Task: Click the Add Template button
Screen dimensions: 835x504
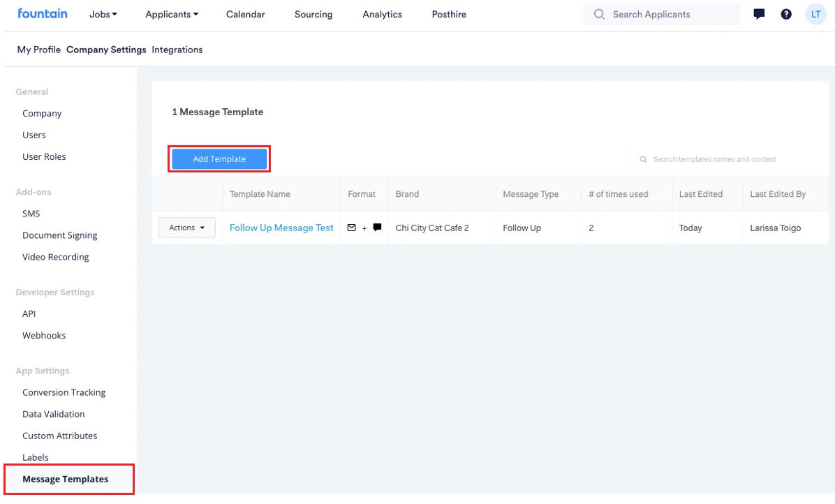Action: tap(219, 159)
